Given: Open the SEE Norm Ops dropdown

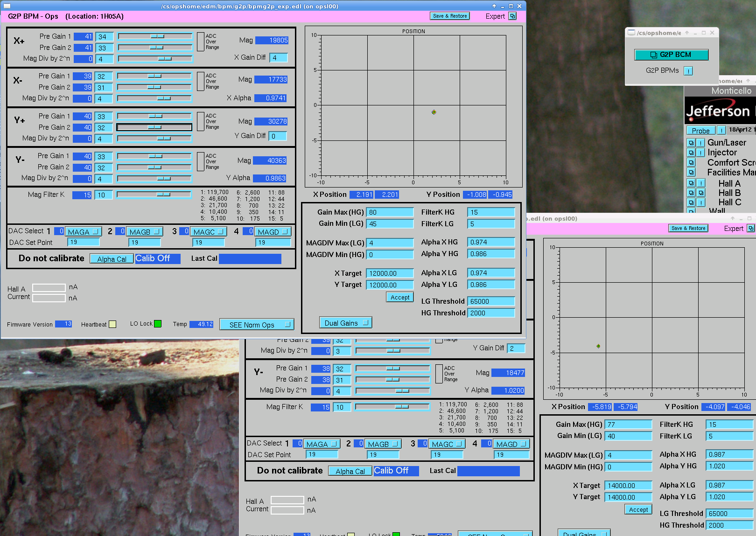Looking at the screenshot, I should tap(257, 324).
